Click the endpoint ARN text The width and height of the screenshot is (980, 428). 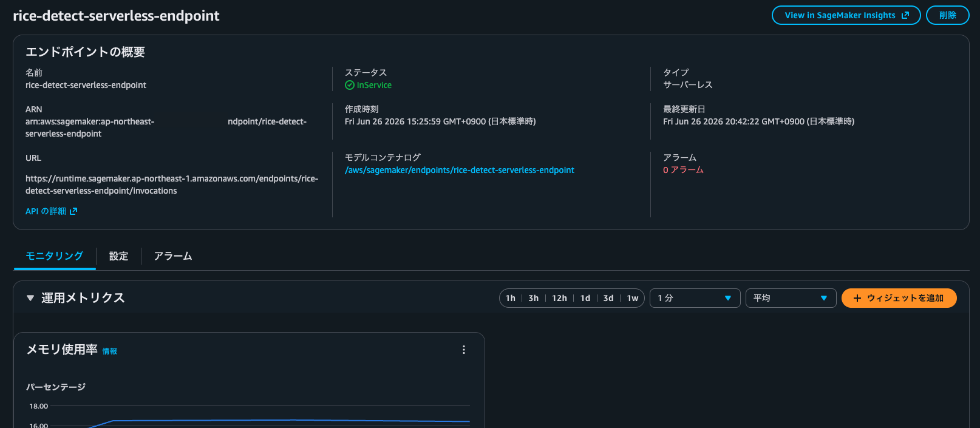coord(166,127)
